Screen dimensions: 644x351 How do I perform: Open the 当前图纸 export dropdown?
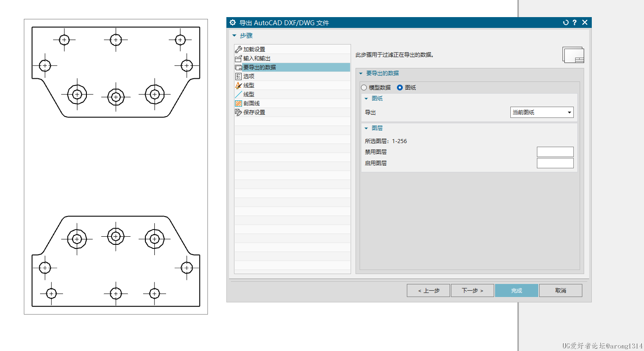pyautogui.click(x=542, y=112)
